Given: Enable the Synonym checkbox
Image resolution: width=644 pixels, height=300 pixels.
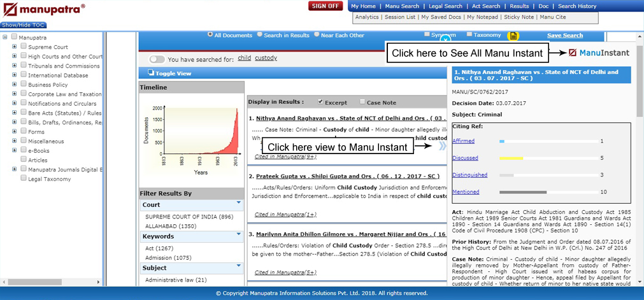Looking at the screenshot, I should click(x=427, y=34).
